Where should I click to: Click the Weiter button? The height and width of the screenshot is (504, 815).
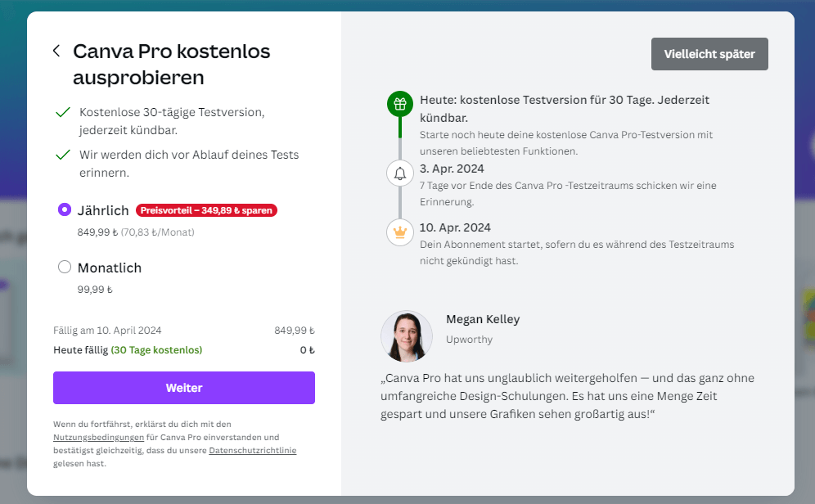click(x=183, y=387)
